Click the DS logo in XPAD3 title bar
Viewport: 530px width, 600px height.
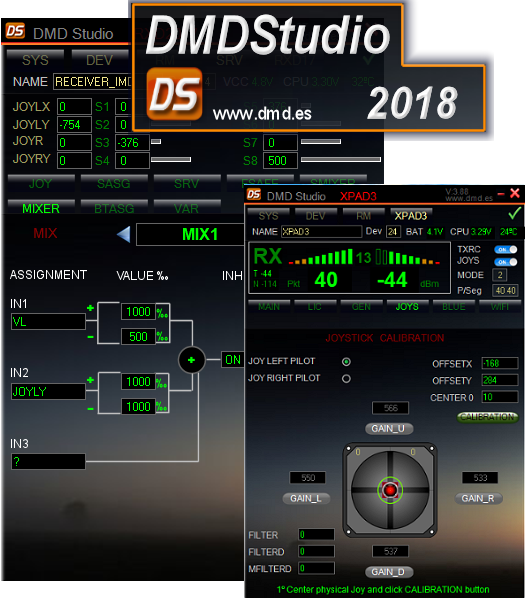pos(254,195)
